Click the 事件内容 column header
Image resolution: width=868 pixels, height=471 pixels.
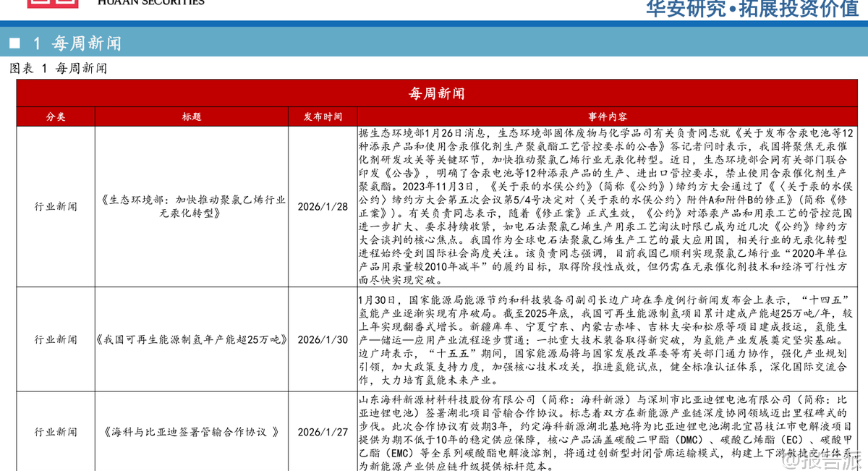click(x=608, y=117)
